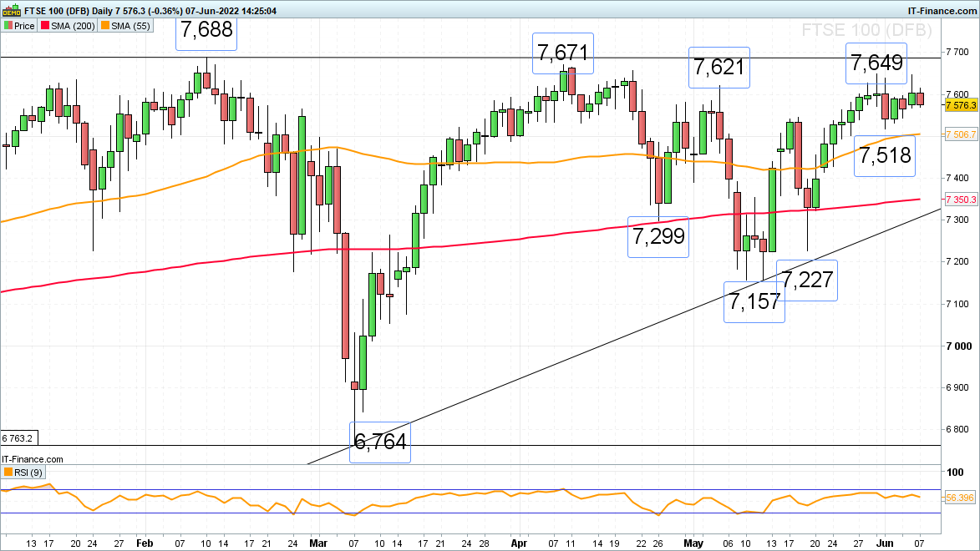
Task: Click the 100 label on RSI axis
Action: click(955, 473)
